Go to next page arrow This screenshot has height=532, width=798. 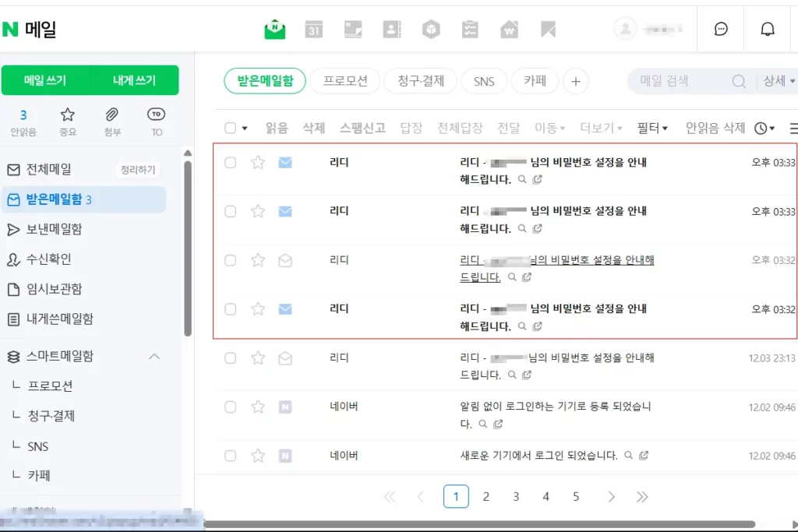tap(611, 496)
